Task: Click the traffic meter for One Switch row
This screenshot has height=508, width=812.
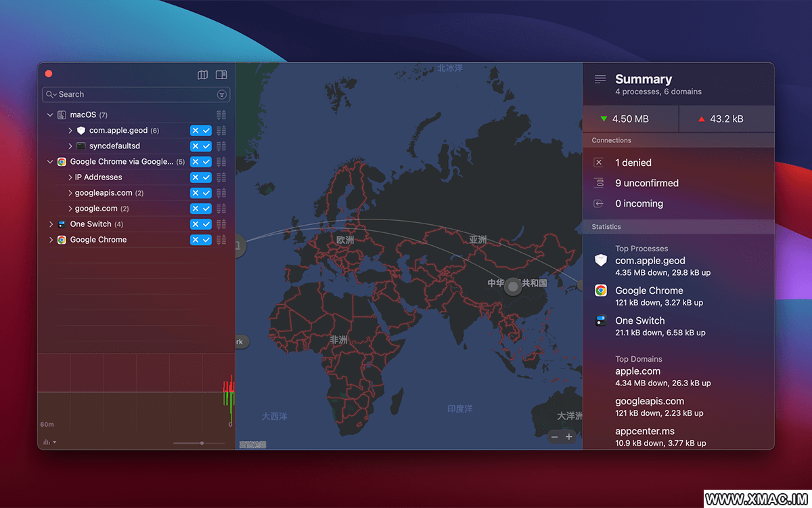Action: 221,224
